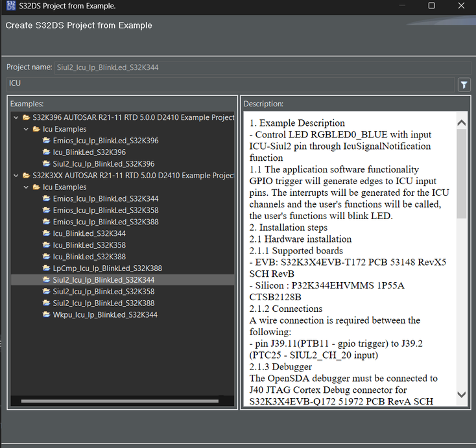Click folder icon of Siul2_Icu_Ip_BlinkLed_S32K396
This screenshot has width=476, height=448.
(x=47, y=164)
